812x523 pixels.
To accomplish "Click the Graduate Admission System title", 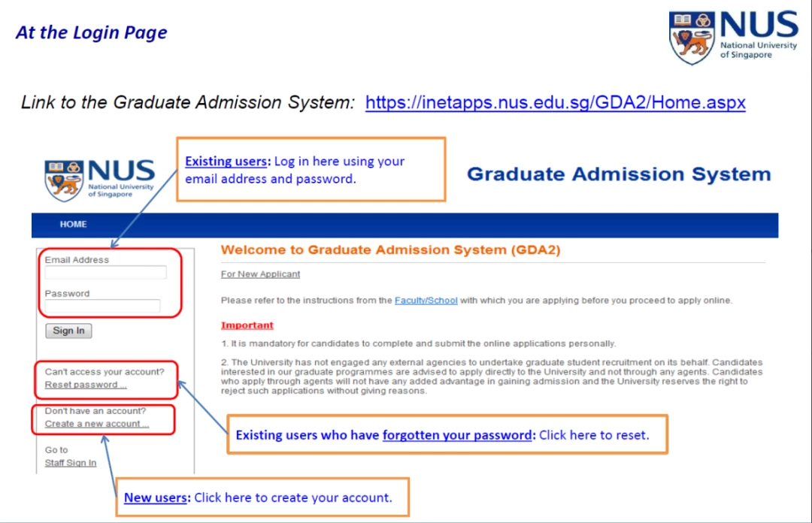I will click(x=619, y=174).
